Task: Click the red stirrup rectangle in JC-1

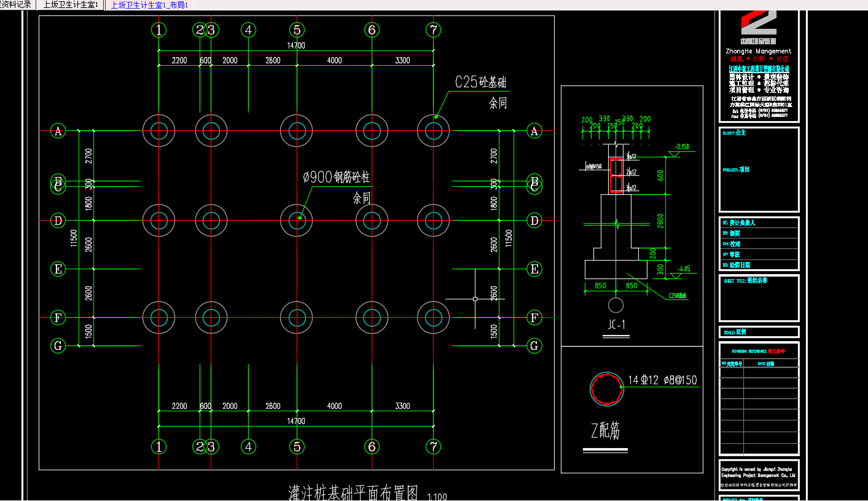Action: click(616, 176)
